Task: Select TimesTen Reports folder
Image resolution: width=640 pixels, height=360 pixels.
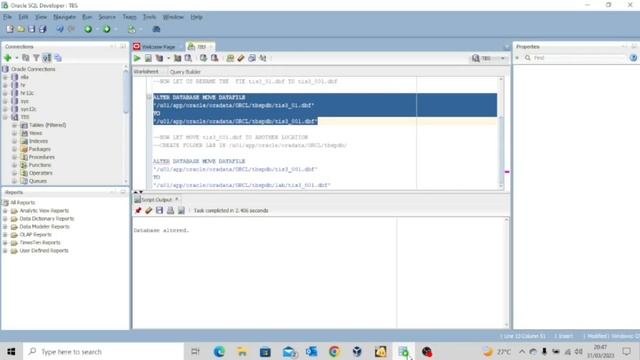Action: tap(40, 243)
